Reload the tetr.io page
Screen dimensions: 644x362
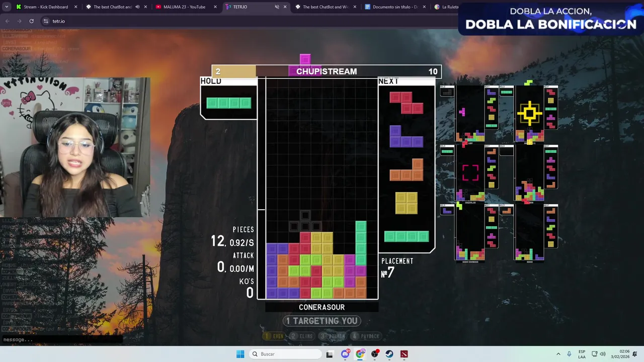tap(31, 21)
